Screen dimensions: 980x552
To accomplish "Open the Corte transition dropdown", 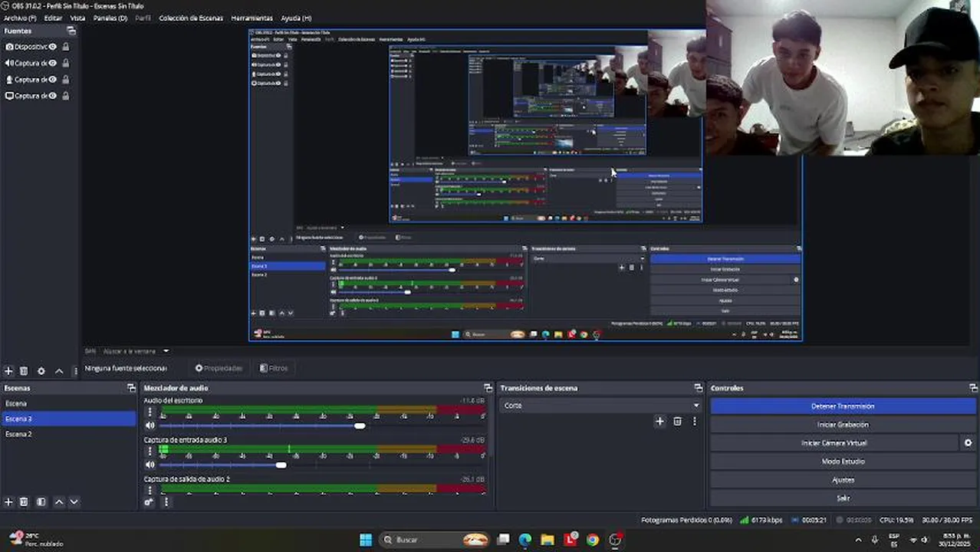I will (600, 406).
